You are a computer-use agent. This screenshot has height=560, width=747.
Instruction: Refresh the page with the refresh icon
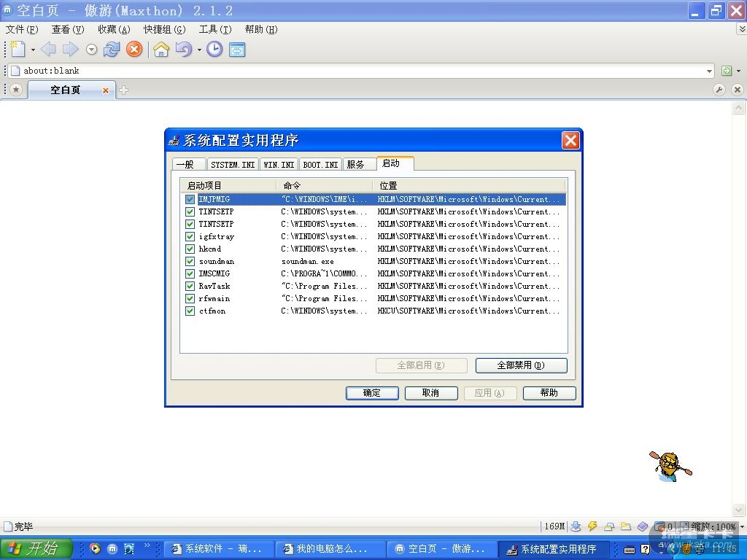click(x=112, y=49)
